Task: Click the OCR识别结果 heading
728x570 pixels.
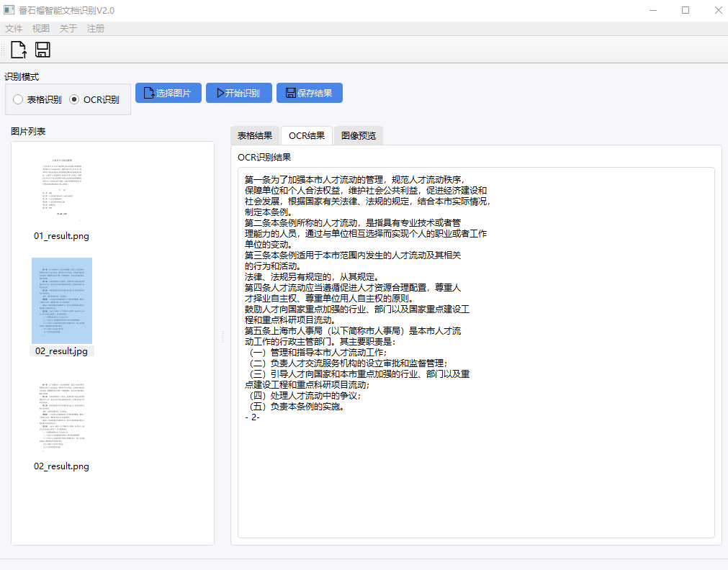Action: pyautogui.click(x=264, y=158)
